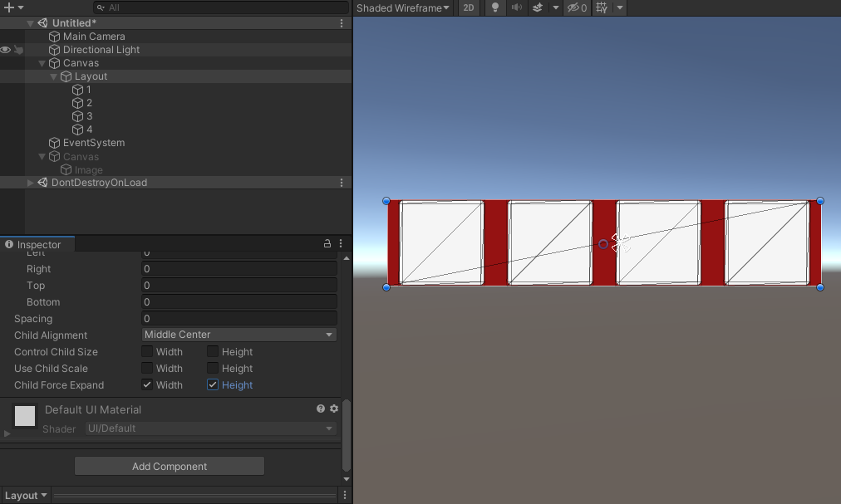
Task: Toggle scene lighting bulb icon
Action: [495, 7]
